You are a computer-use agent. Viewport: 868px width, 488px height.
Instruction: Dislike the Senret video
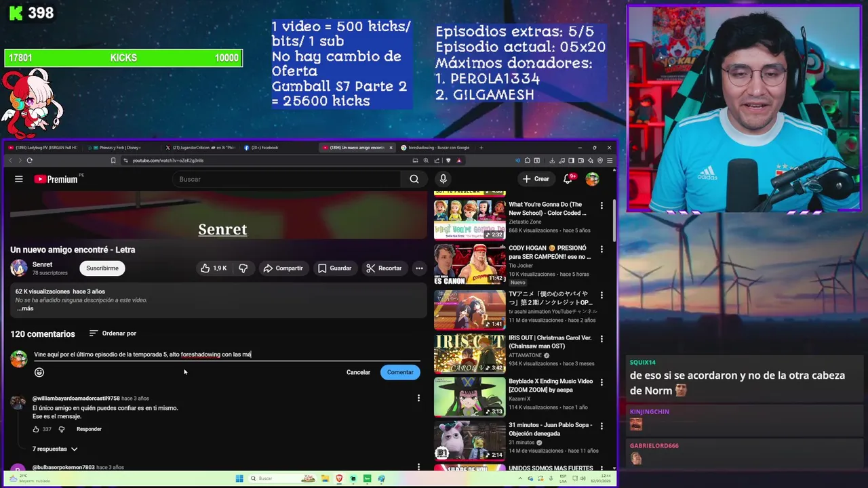(243, 268)
